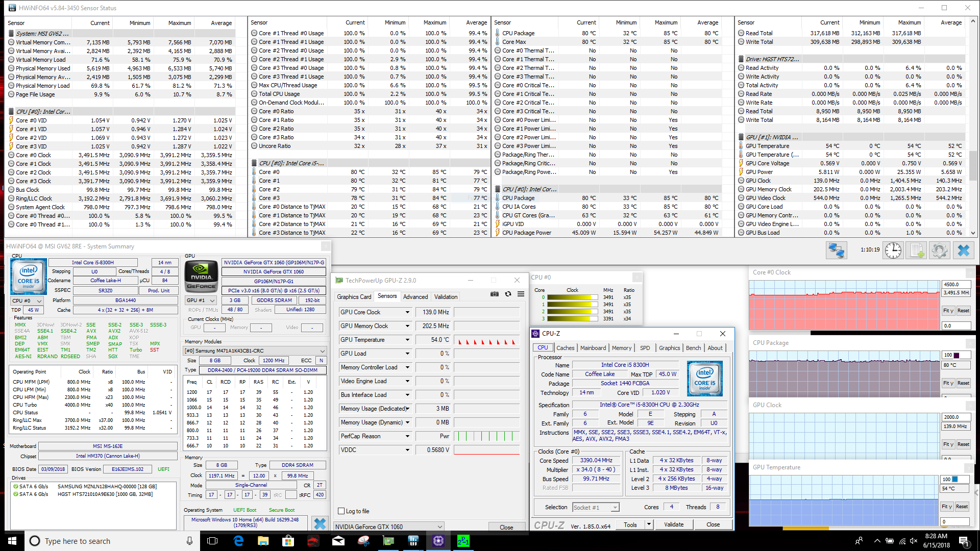
Task: Click the HWiNFO taskbar icon
Action: coord(413,541)
